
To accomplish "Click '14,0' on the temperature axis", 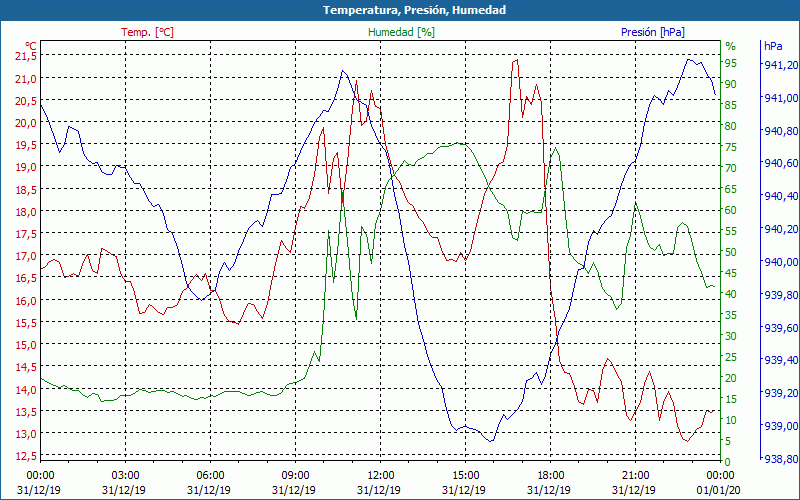I will pyautogui.click(x=27, y=389).
